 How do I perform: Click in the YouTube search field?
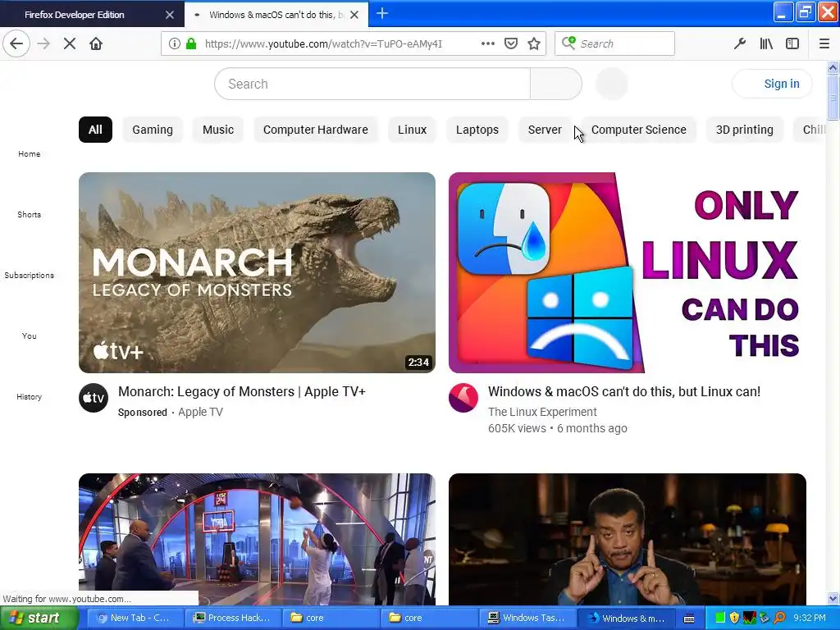[372, 84]
